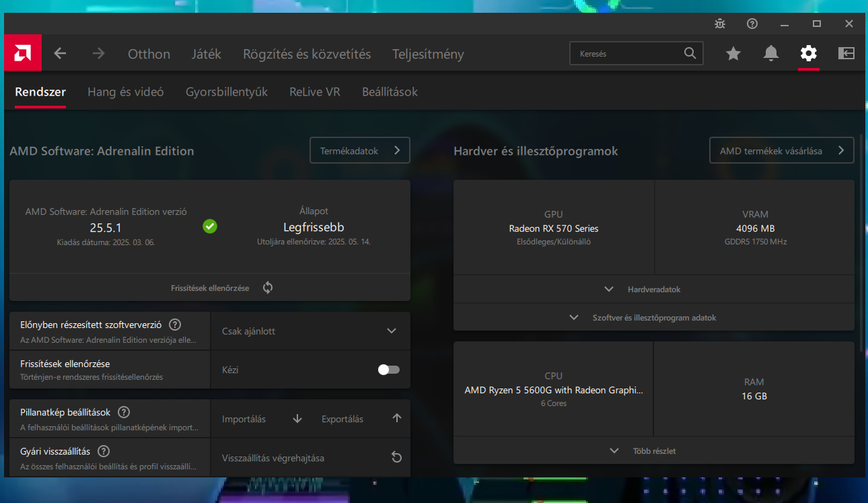Click the GDDR5 1750 MHz text
Image resolution: width=868 pixels, height=503 pixels.
click(x=755, y=242)
